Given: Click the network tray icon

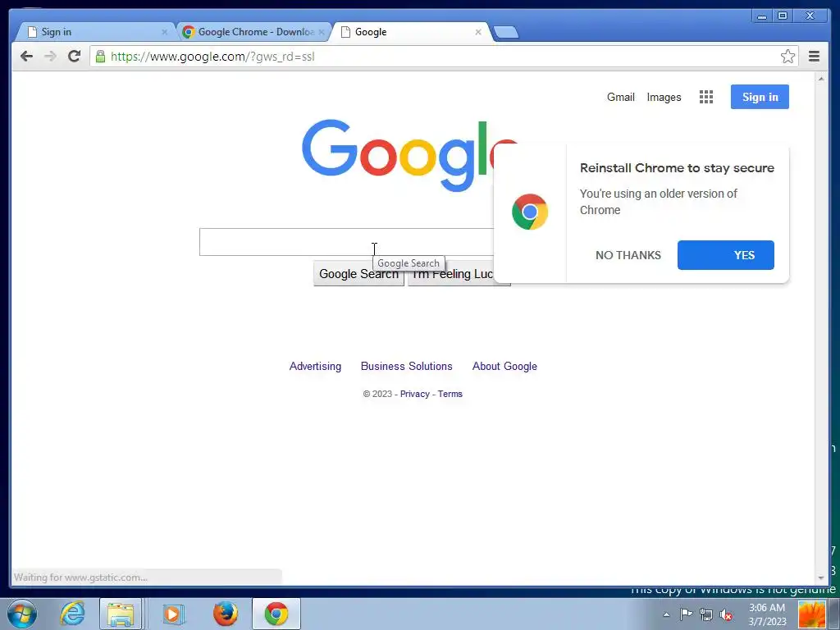Looking at the screenshot, I should pyautogui.click(x=706, y=615).
